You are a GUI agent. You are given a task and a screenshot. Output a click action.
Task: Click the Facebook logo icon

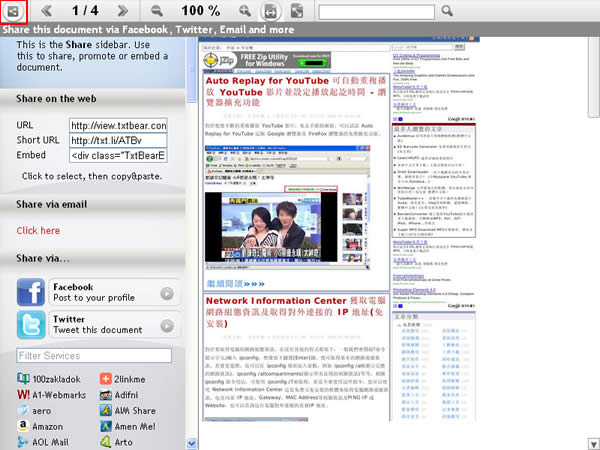click(x=31, y=293)
